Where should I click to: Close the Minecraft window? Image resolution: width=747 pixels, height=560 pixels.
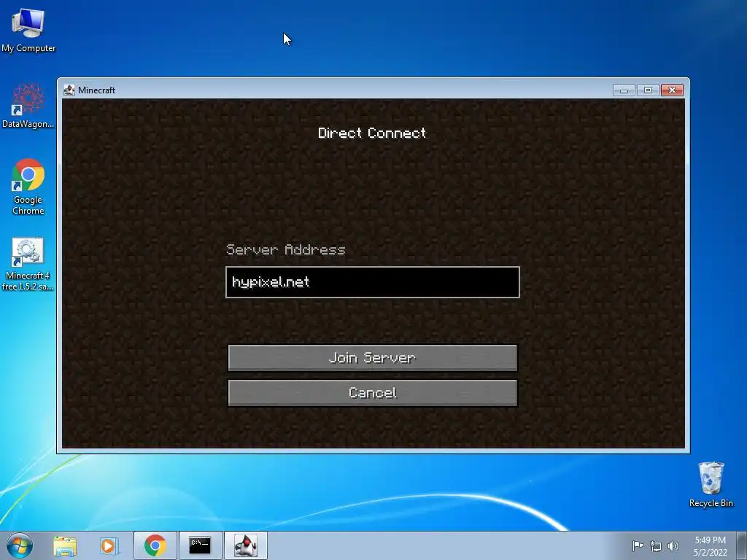coord(672,90)
